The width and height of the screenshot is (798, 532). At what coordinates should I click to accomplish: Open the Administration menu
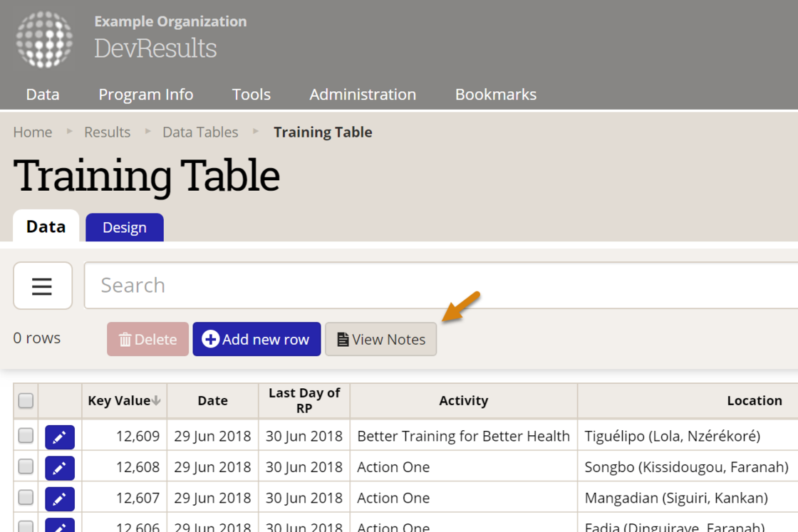tap(363, 95)
